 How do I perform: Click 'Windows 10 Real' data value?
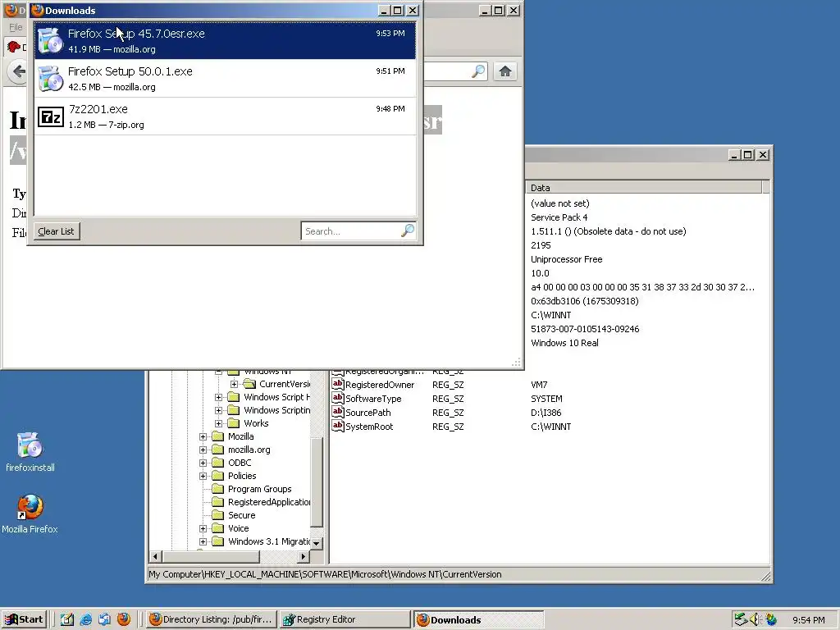coord(564,343)
